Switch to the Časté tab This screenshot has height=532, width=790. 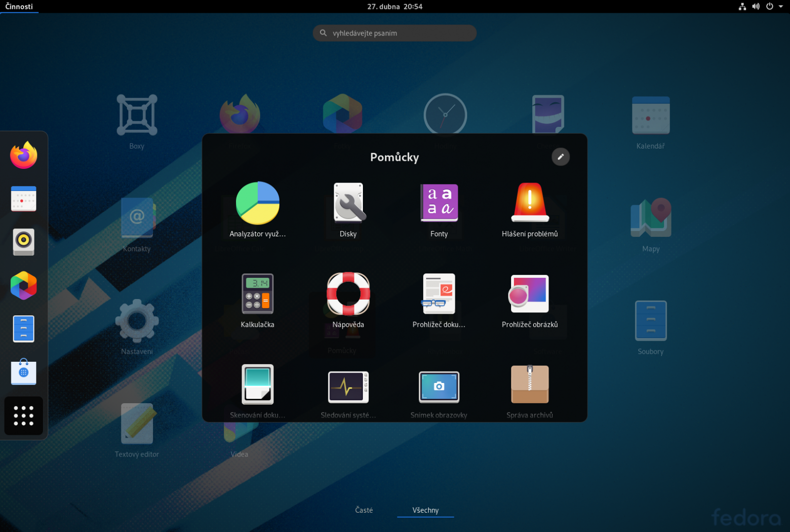click(x=364, y=510)
